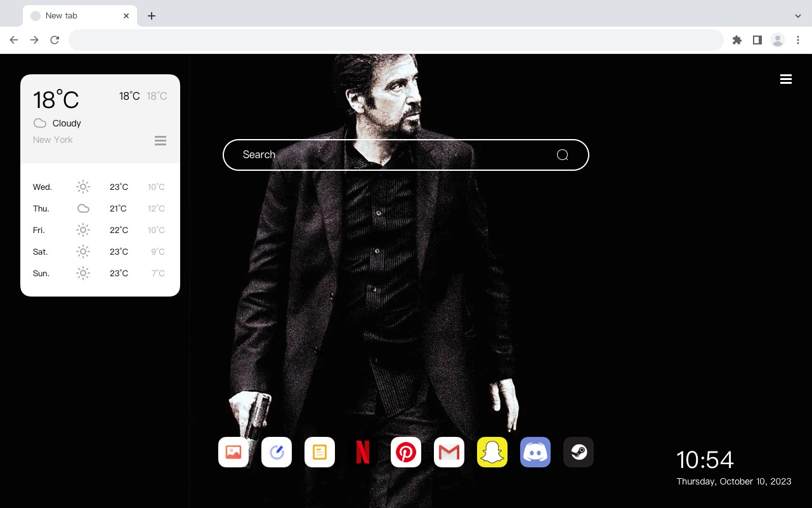Click the 10:54 clock display
Image resolution: width=812 pixels, height=508 pixels.
coord(705,460)
